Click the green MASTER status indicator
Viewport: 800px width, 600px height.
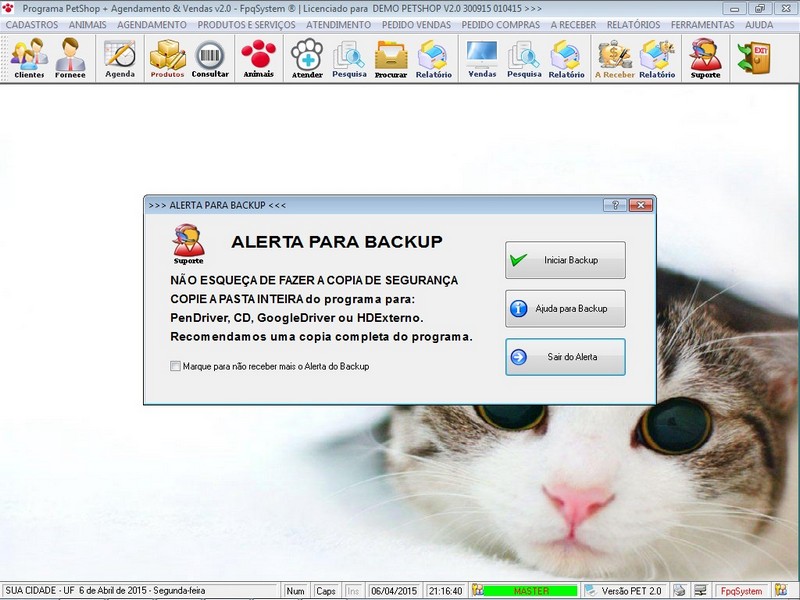531,590
